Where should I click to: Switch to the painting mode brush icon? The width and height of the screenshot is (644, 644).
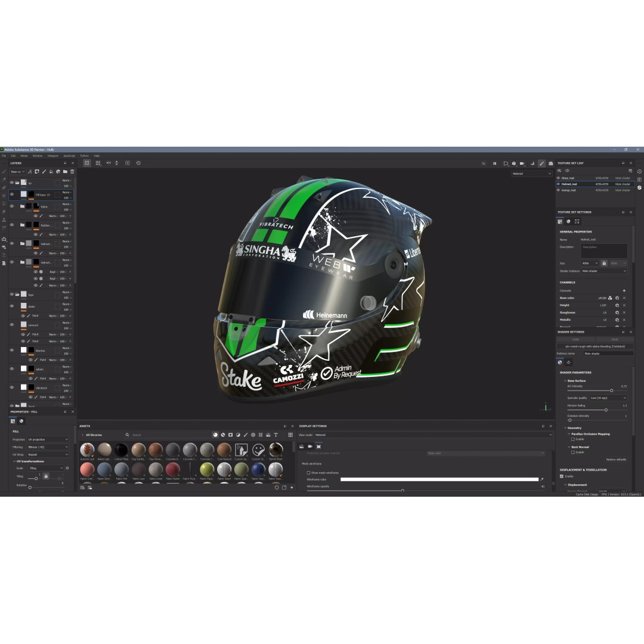pyautogui.click(x=541, y=163)
